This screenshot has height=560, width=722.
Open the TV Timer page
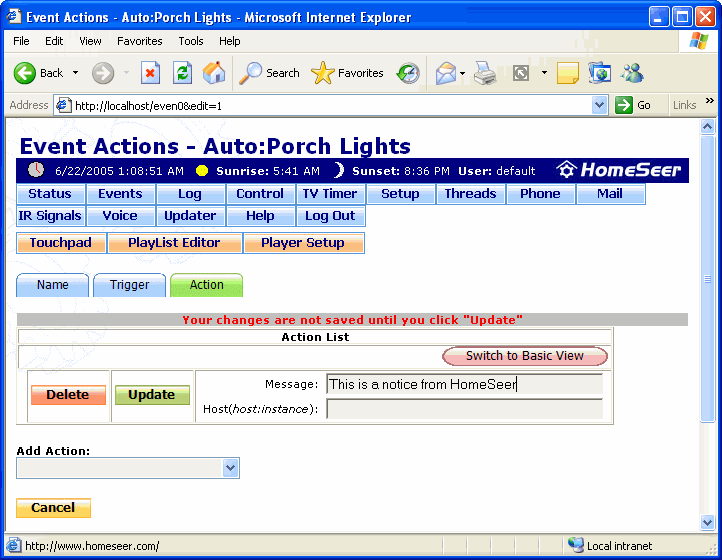click(x=331, y=194)
